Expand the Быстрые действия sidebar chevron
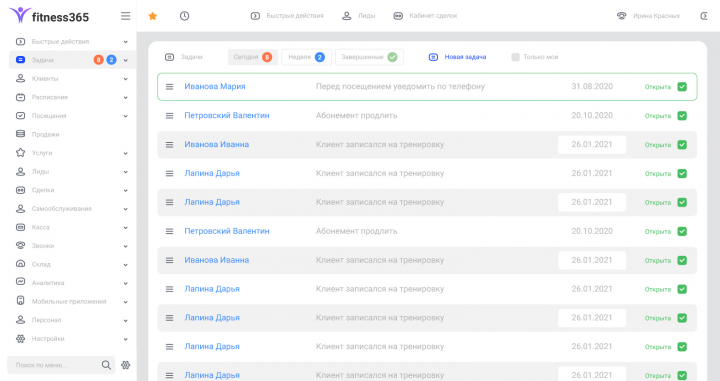Image resolution: width=720 pixels, height=381 pixels. coord(125,42)
